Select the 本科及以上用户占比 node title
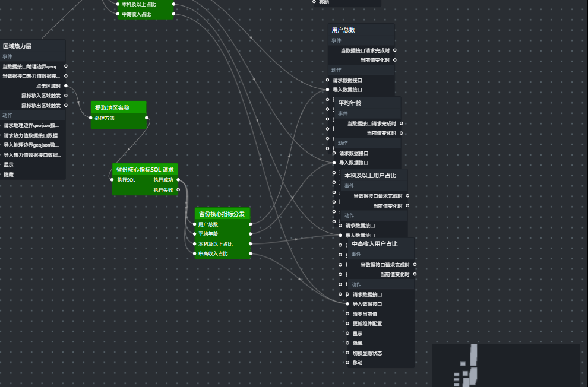The width and height of the screenshot is (588, 387). (x=370, y=175)
